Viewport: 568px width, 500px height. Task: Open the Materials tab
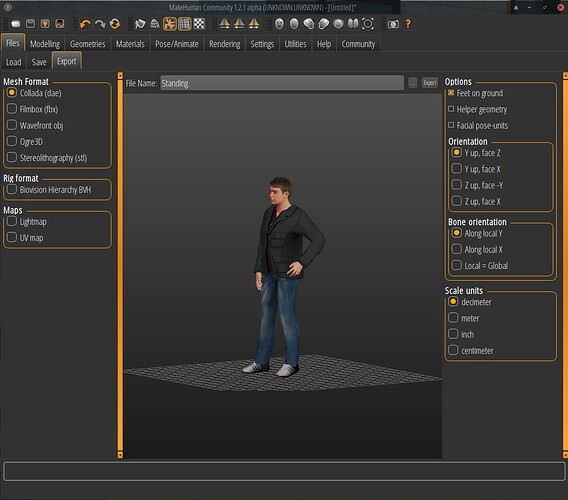pyautogui.click(x=130, y=44)
